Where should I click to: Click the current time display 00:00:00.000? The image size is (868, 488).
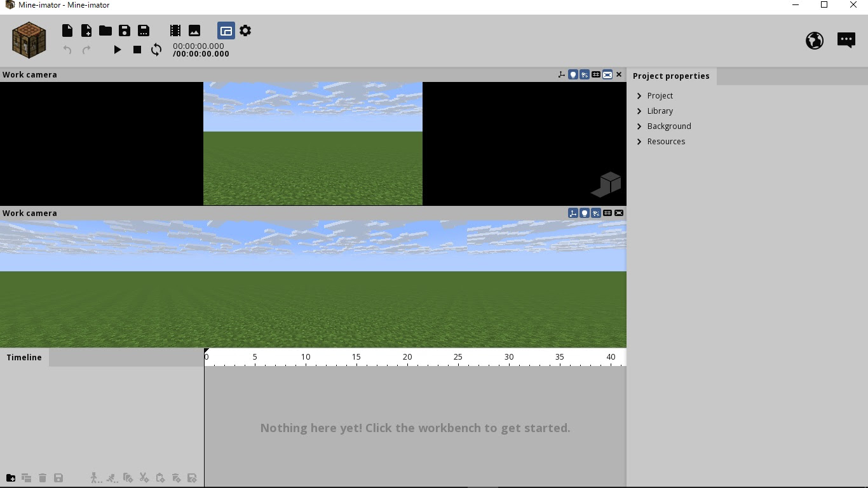point(198,46)
